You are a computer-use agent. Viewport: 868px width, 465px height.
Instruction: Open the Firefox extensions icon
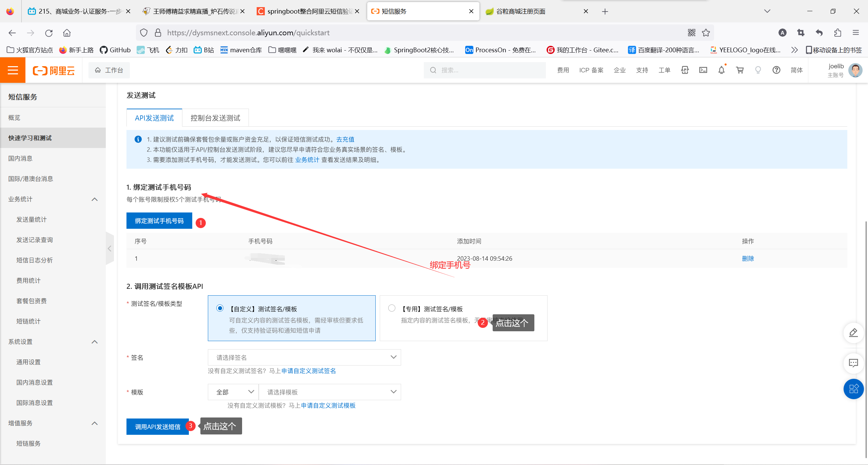click(x=837, y=33)
